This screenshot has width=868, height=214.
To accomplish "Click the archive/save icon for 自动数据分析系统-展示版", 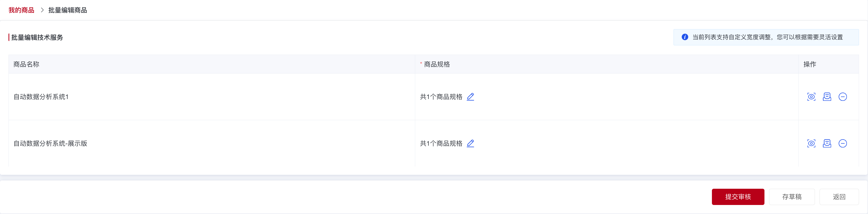I will 827,143.
